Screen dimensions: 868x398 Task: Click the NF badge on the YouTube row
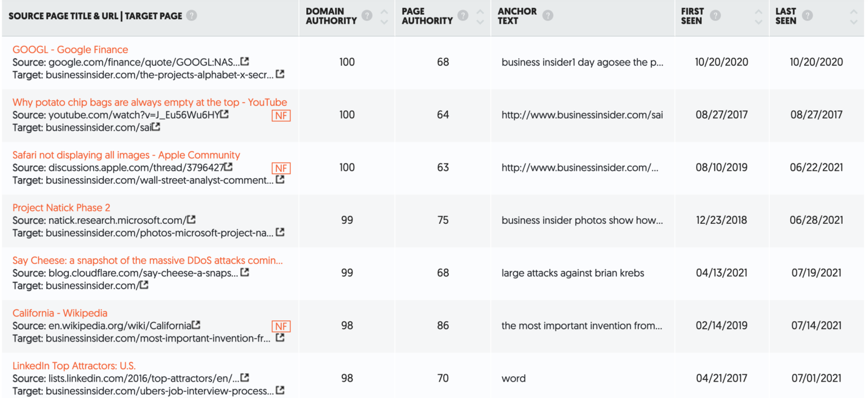(281, 115)
